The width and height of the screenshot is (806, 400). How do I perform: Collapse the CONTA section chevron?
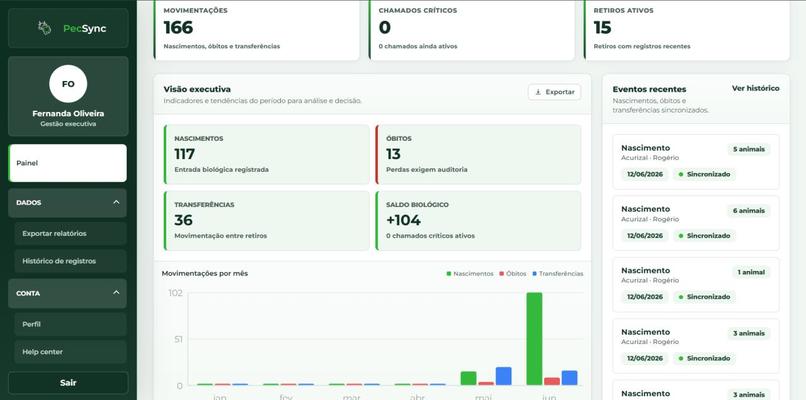(116, 293)
